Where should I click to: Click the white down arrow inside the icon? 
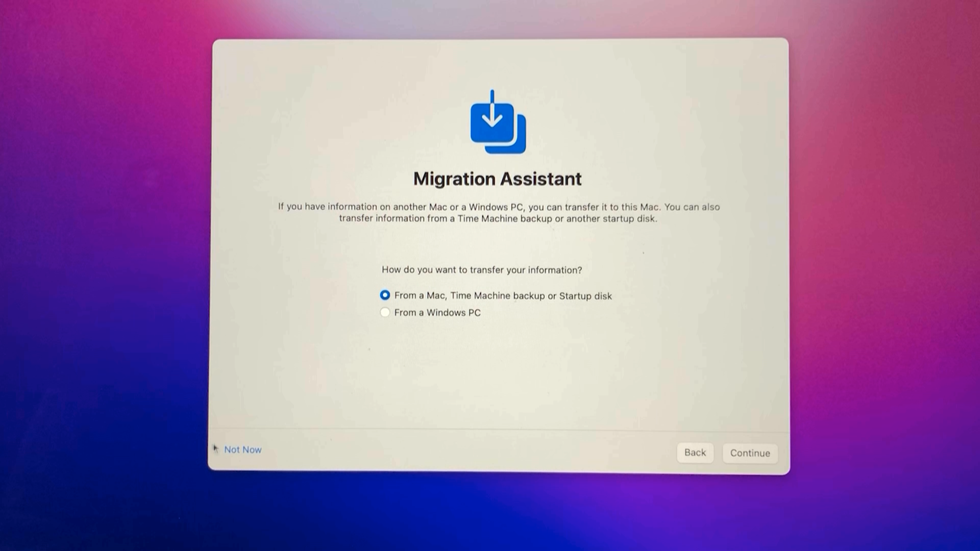[x=492, y=116]
